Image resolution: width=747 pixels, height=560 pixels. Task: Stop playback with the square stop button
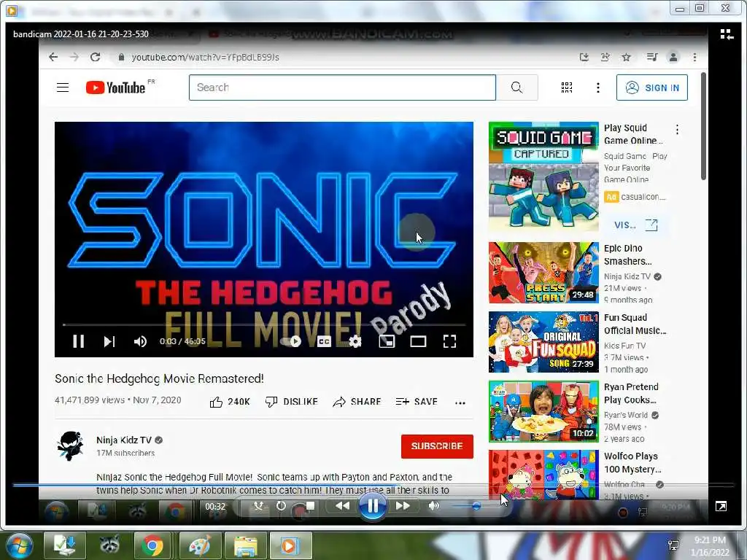click(310, 506)
